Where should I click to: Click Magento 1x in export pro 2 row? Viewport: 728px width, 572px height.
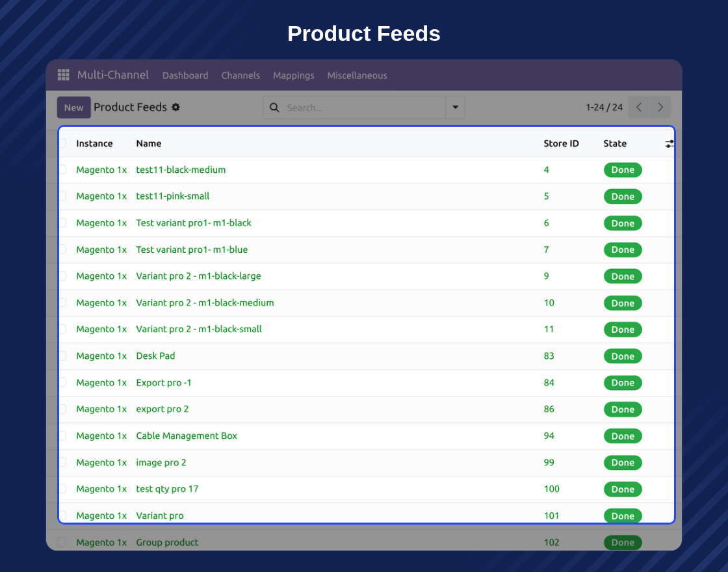pyautogui.click(x=101, y=409)
